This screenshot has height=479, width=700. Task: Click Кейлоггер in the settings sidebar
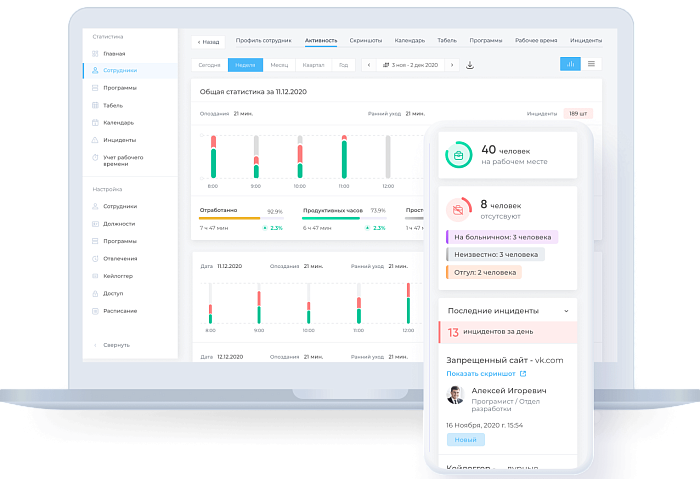pos(118,275)
